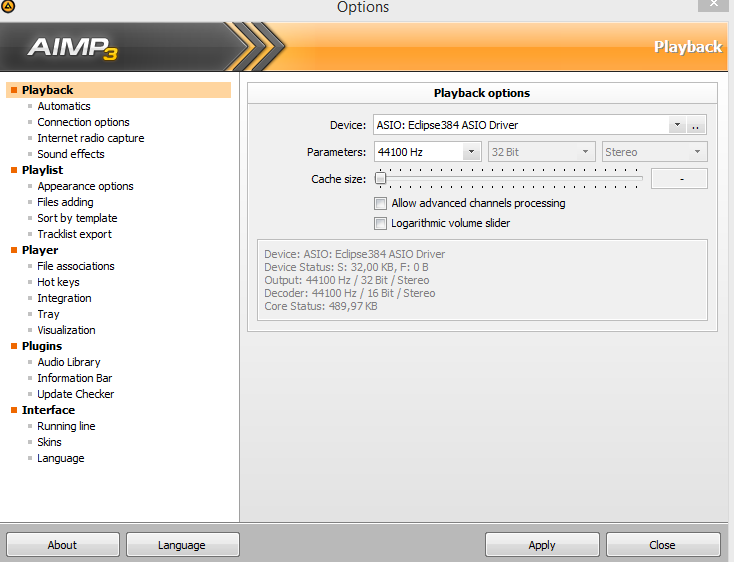The width and height of the screenshot is (734, 562).
Task: Click the 'Core Status: 489,97 KB' line
Action: 321,307
